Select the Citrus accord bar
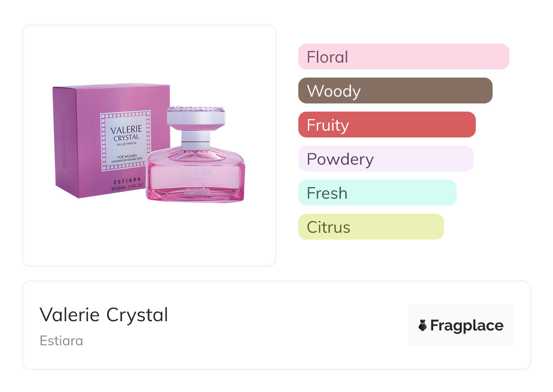Screen dimensions: 553x392 pos(370,227)
